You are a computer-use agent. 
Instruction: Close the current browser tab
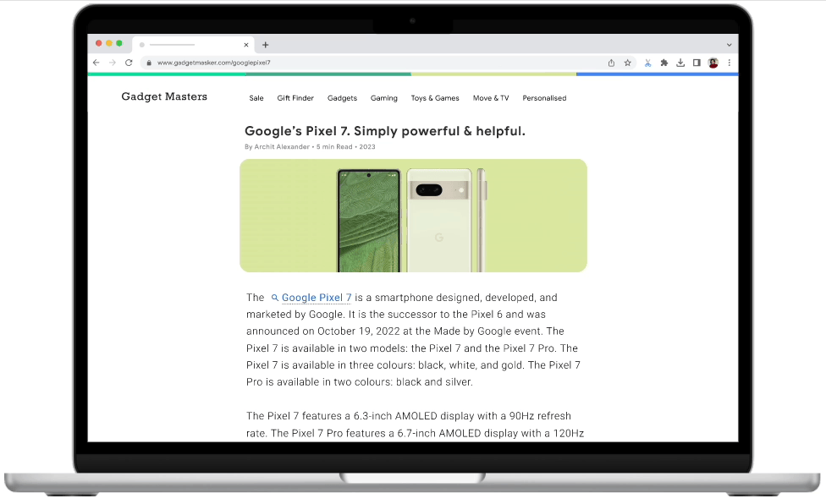246,45
